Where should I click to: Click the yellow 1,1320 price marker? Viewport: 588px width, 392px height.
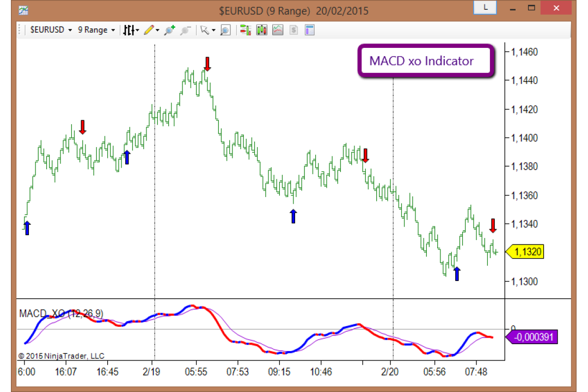click(x=525, y=252)
